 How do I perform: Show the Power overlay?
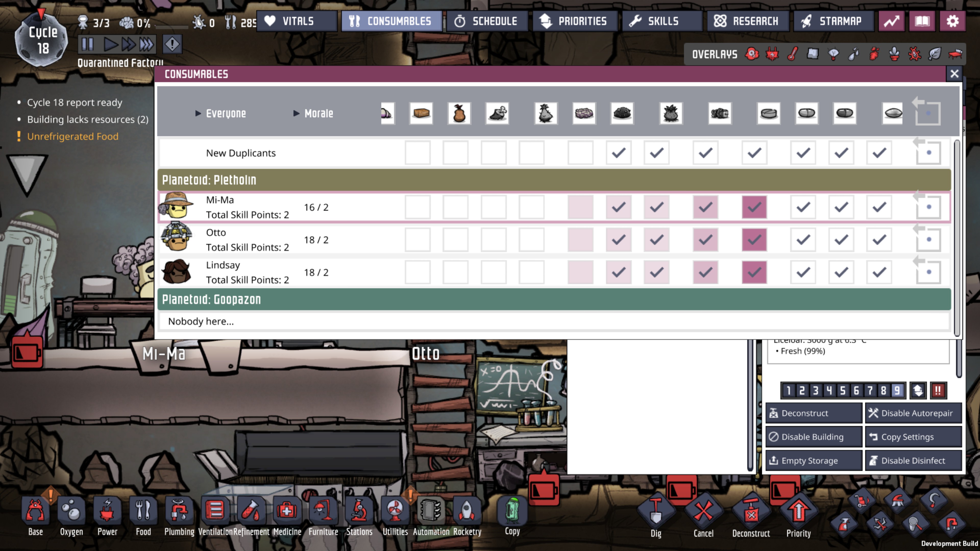772,54
